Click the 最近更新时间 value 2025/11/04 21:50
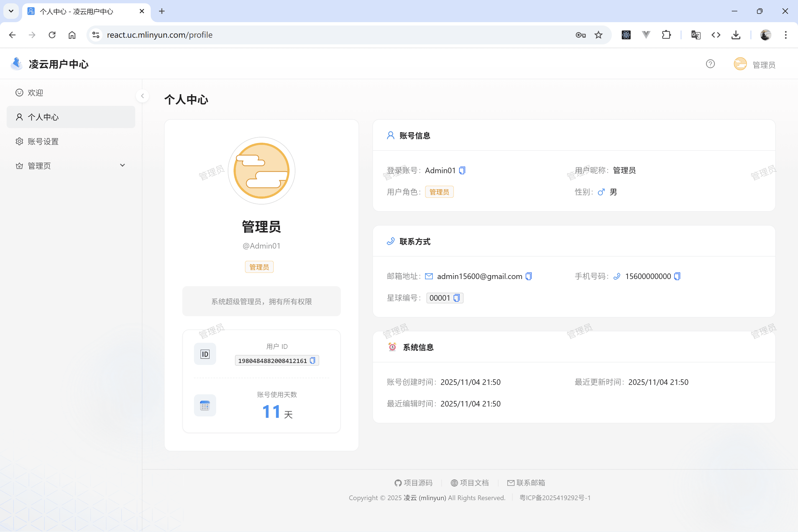The width and height of the screenshot is (798, 532). tap(658, 382)
